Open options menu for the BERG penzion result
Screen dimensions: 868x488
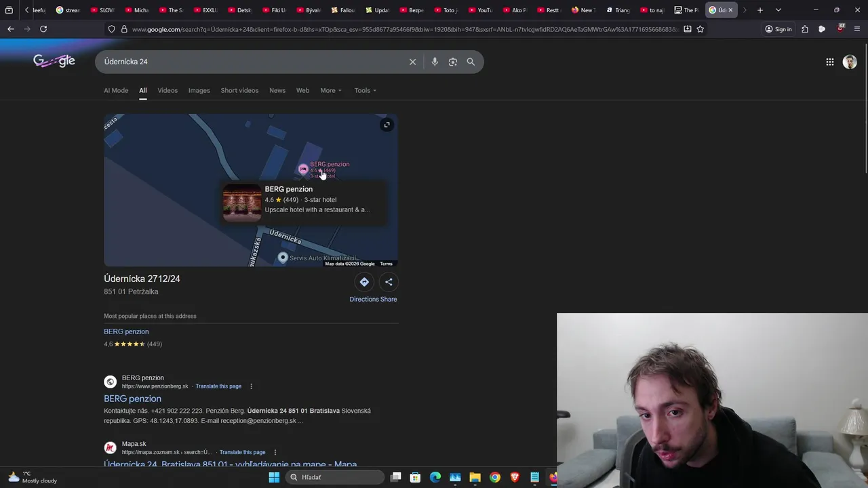251,386
